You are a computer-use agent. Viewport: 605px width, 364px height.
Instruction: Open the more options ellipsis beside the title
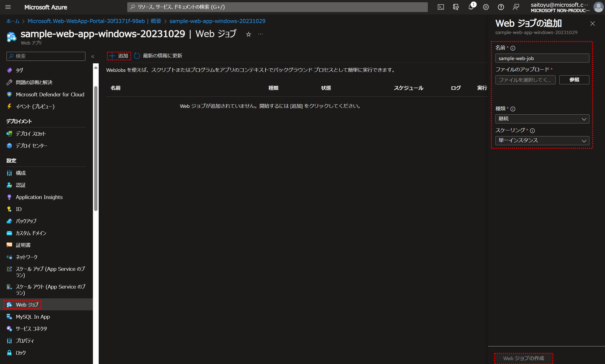260,34
